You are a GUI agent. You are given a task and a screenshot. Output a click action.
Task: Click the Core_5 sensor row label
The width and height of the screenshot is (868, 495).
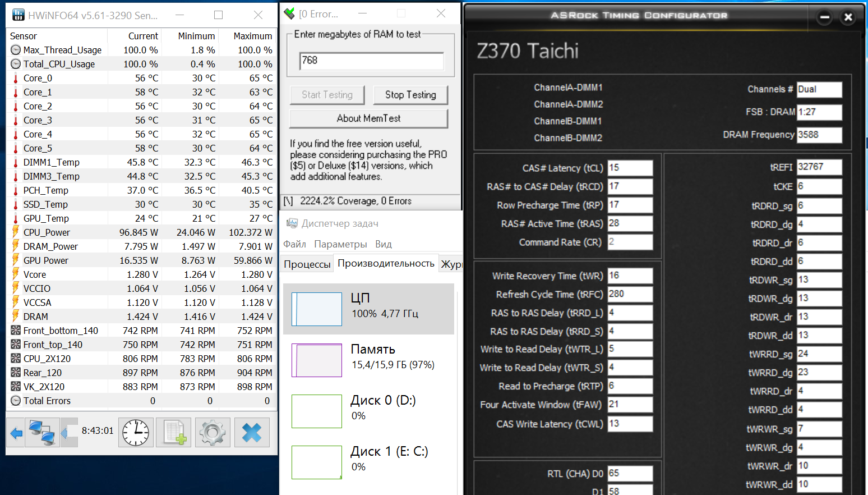point(38,148)
